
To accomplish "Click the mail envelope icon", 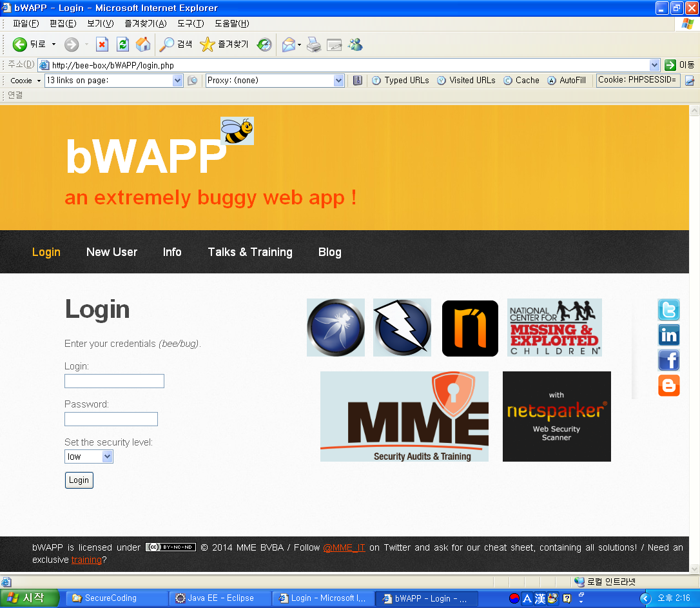I will pos(288,44).
